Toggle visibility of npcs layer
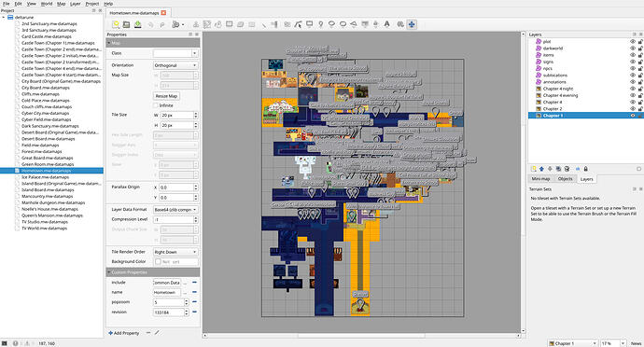 tap(633, 69)
